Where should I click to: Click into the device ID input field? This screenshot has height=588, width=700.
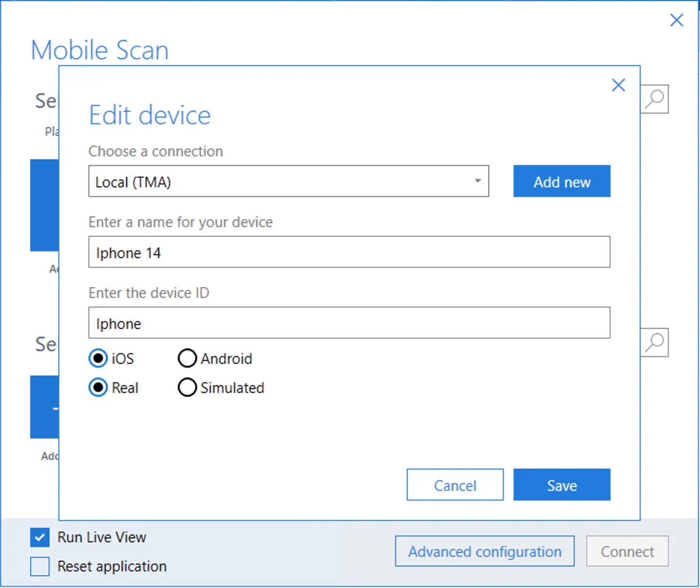point(349,323)
